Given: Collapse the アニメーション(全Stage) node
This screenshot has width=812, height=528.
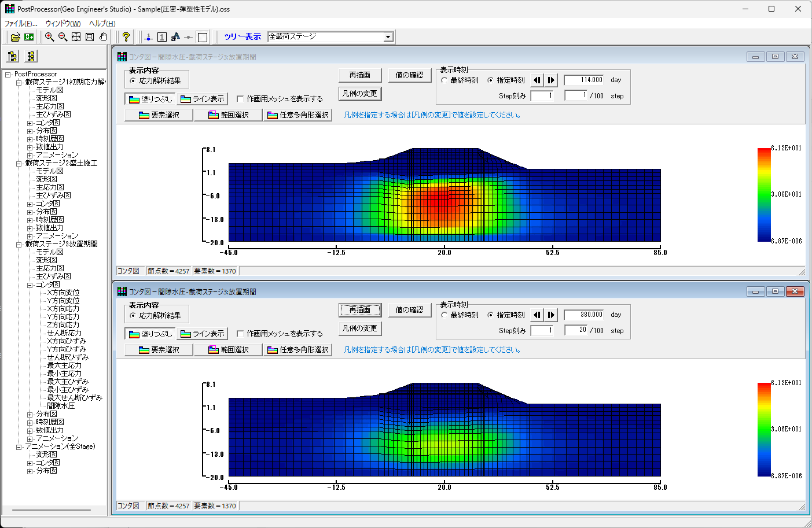Looking at the screenshot, I should coord(19,446).
